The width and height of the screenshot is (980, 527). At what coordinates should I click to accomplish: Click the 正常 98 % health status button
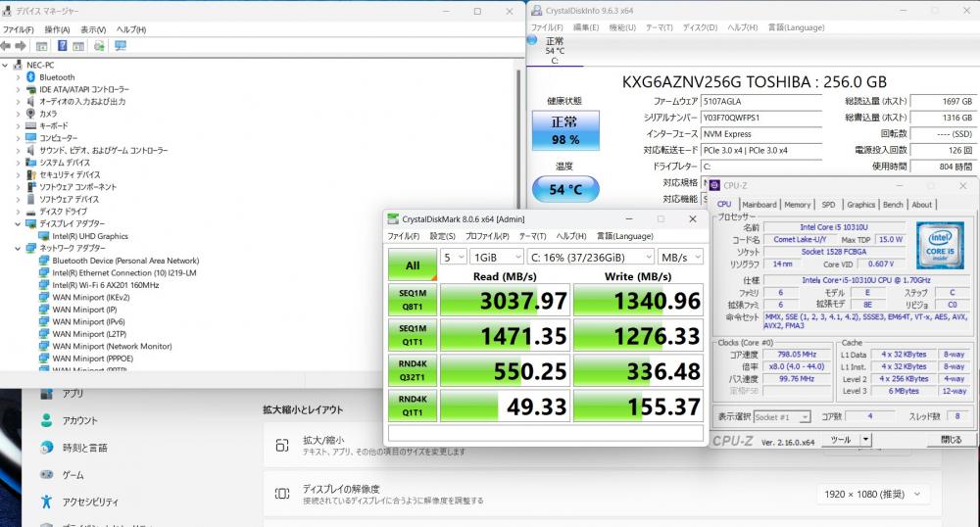pyautogui.click(x=565, y=130)
